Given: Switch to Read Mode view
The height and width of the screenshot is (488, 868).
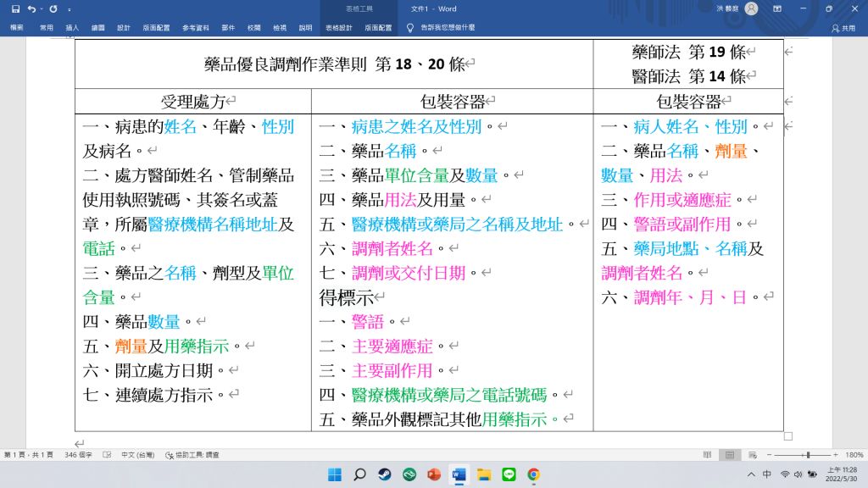Looking at the screenshot, I should click(x=706, y=455).
